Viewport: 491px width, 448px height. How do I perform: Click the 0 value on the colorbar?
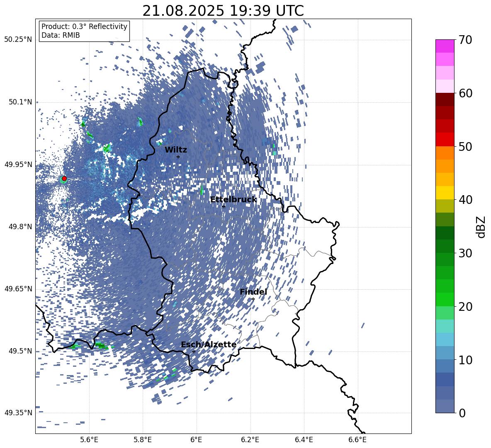462,413
